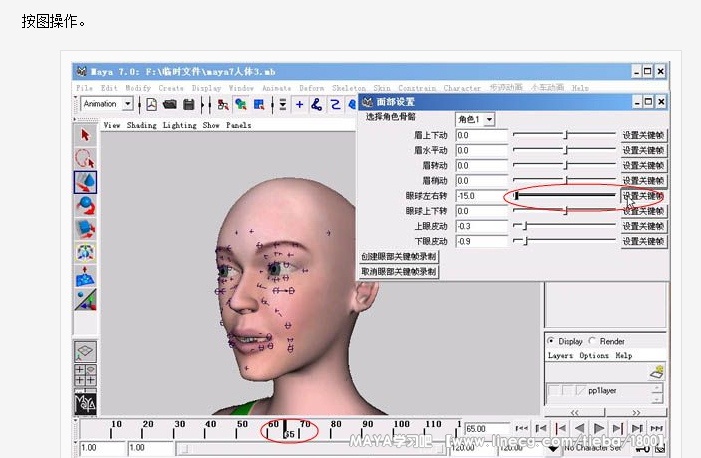The height and width of the screenshot is (458, 701).
Task: Go to start of playback range
Action: (522, 428)
